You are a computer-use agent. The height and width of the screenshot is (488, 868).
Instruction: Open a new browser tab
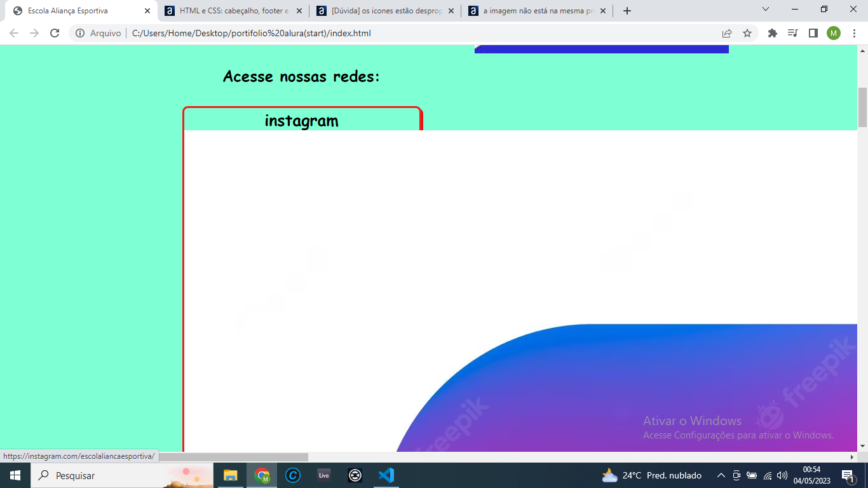(x=627, y=11)
